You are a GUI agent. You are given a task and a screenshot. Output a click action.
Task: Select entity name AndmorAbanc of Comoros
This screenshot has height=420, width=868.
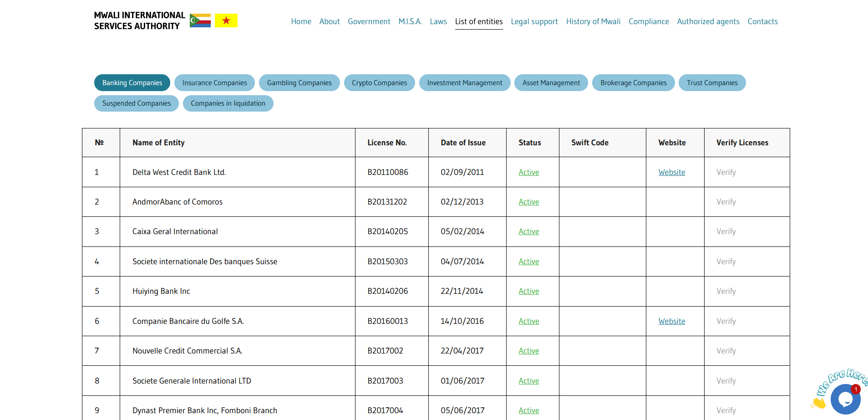pos(178,202)
